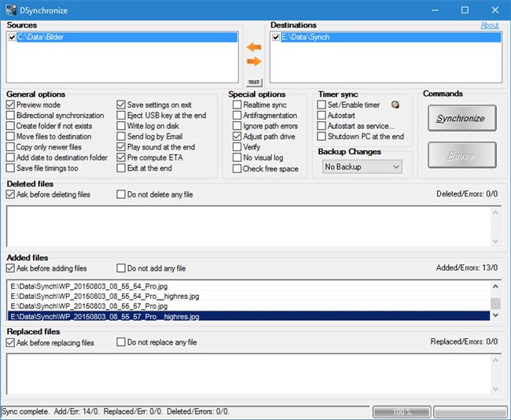Click highlighted WP_20150803_08_55_57_Pro__highres.jpg row
Image resolution: width=511 pixels, height=420 pixels.
point(248,316)
